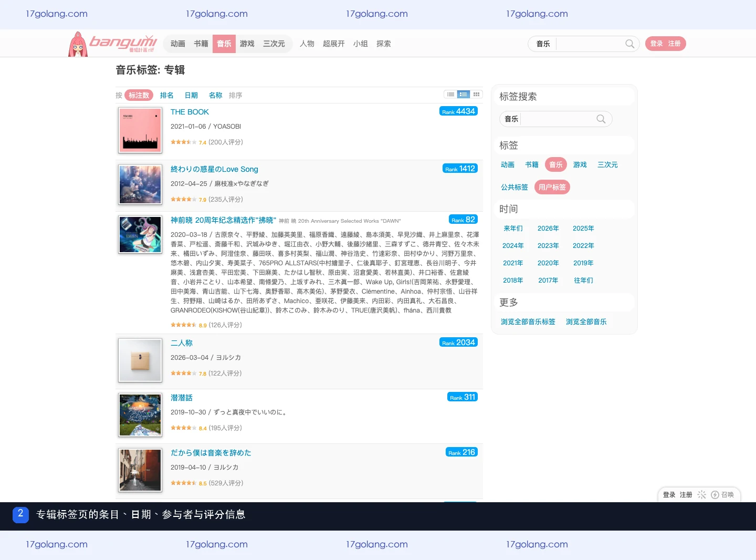Viewport: 756px width, 560px height.
Task: Click the Bangumi mascot logo
Action: (78, 44)
